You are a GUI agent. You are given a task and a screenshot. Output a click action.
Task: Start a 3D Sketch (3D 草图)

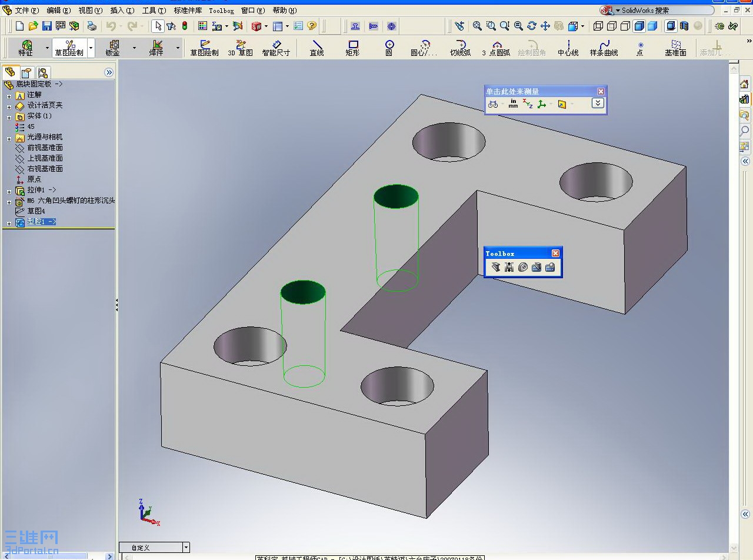click(x=240, y=48)
